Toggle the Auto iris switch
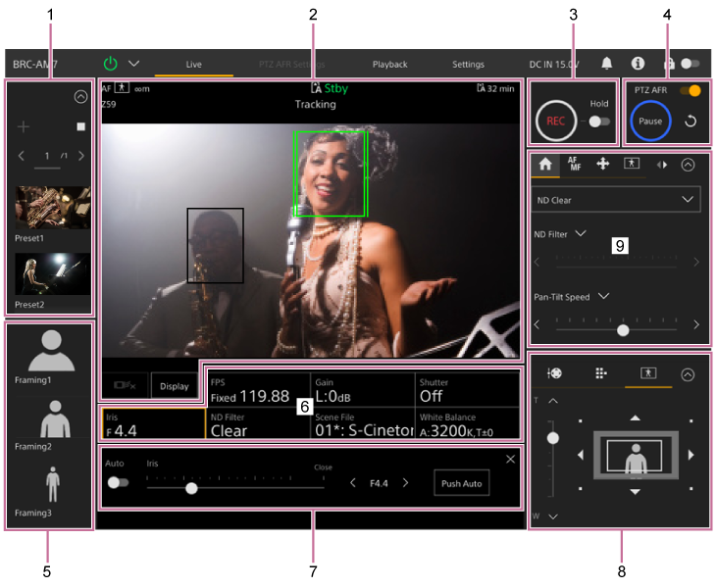 pos(119,482)
